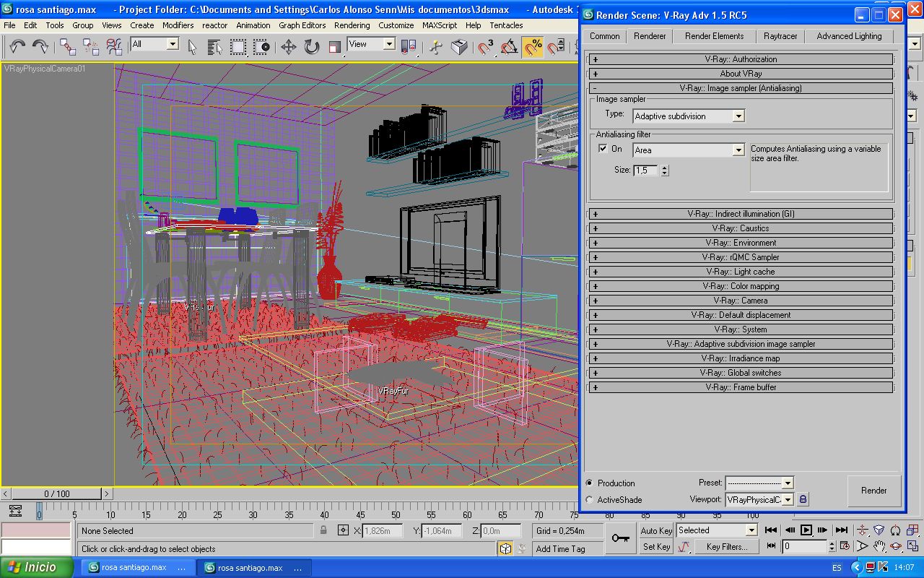Toggle the Selection Lock padlock in status bar
The width and height of the screenshot is (924, 578).
point(323,531)
